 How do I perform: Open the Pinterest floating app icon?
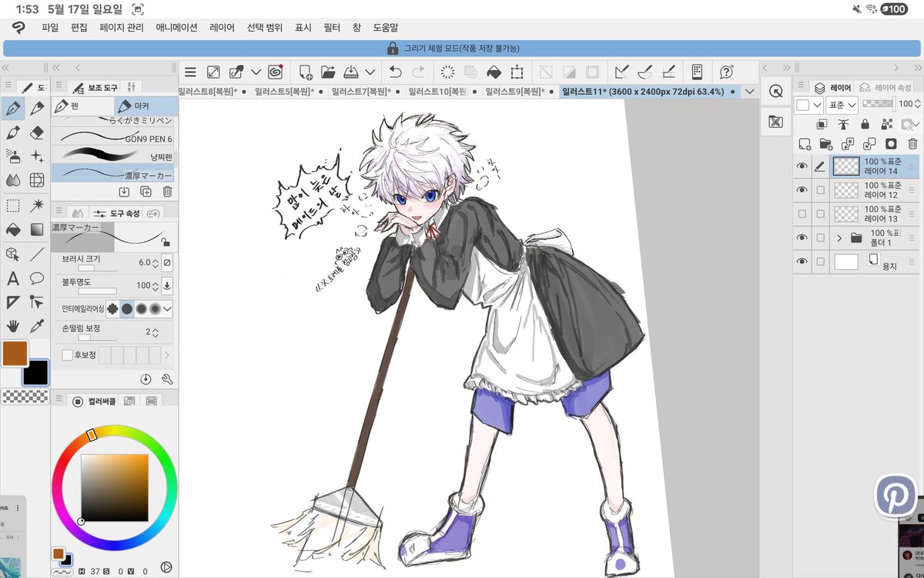(896, 495)
